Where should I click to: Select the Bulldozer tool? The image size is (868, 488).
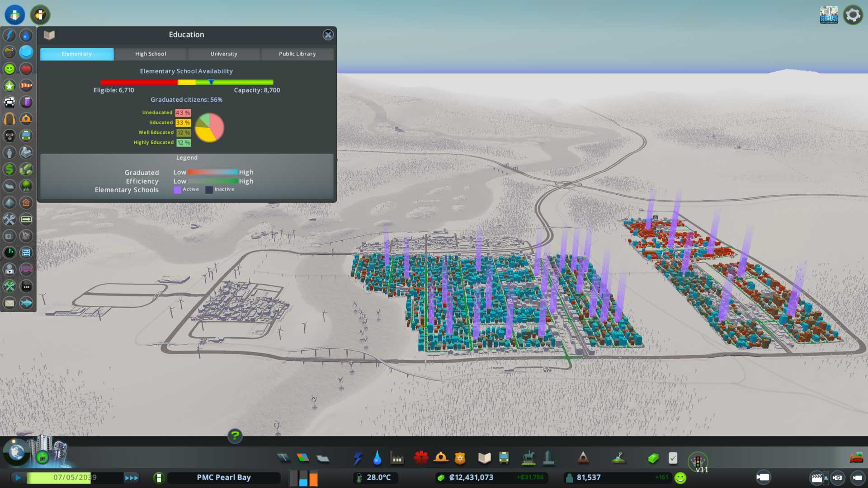(856, 458)
